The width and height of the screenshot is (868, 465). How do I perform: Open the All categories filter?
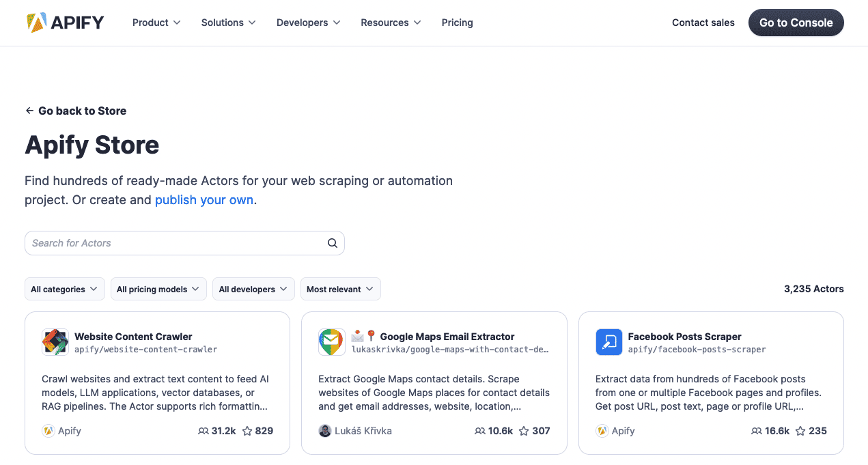click(64, 289)
